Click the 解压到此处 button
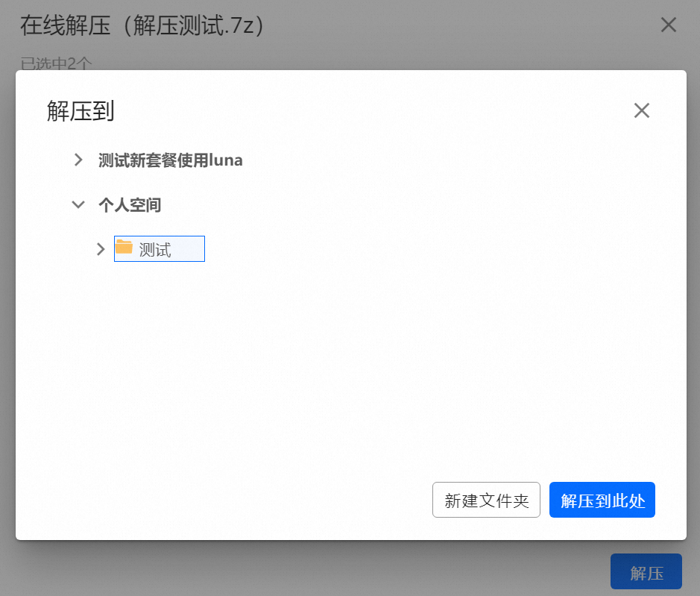Viewport: 700px width, 596px height. coord(602,500)
